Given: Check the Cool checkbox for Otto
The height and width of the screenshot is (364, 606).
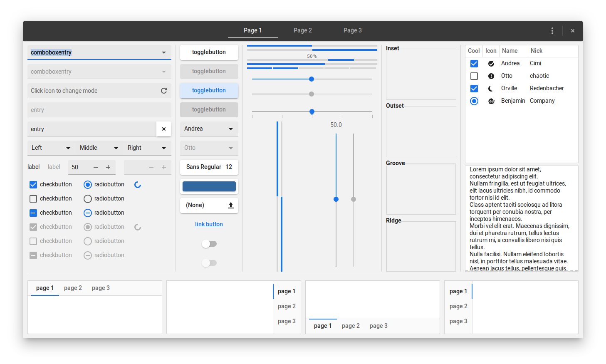Looking at the screenshot, I should [x=474, y=76].
